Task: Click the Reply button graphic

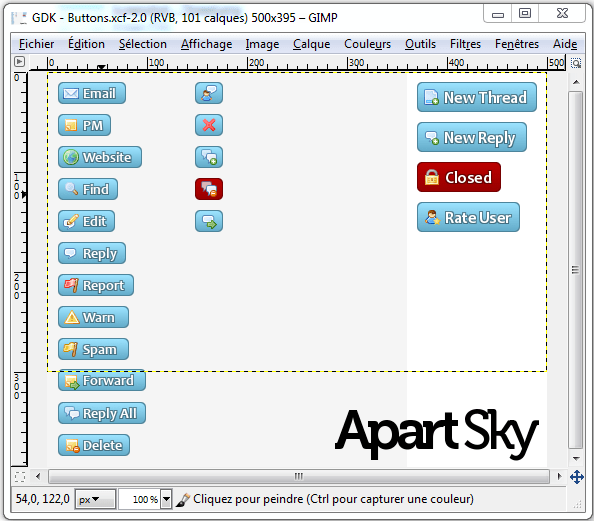Action: [92, 253]
